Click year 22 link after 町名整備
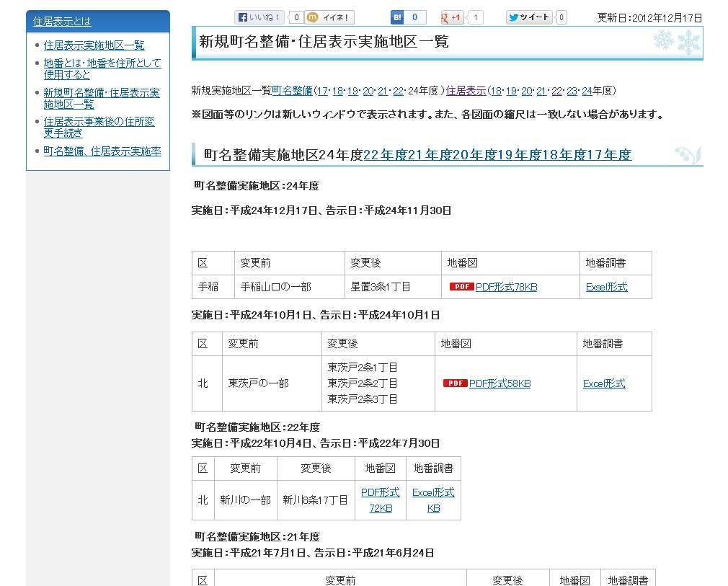Viewport: 728px width, 586px height. (x=398, y=91)
